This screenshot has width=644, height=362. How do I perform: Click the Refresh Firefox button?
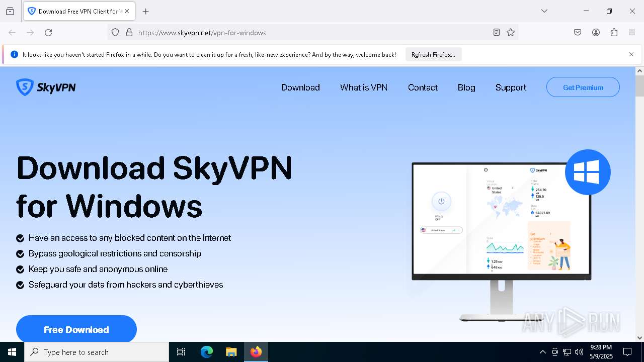(433, 55)
